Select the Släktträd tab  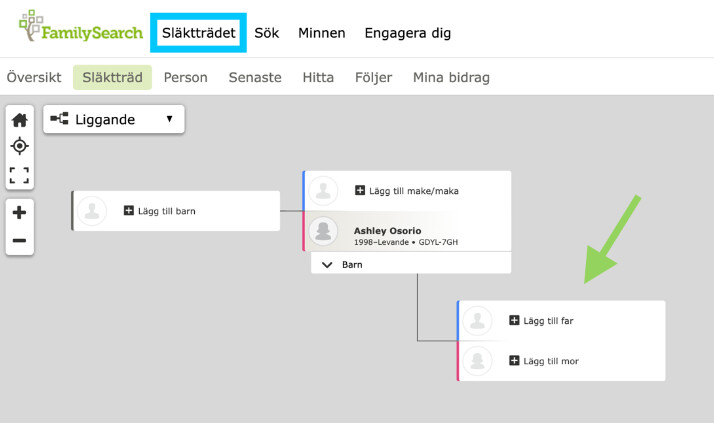click(x=112, y=77)
